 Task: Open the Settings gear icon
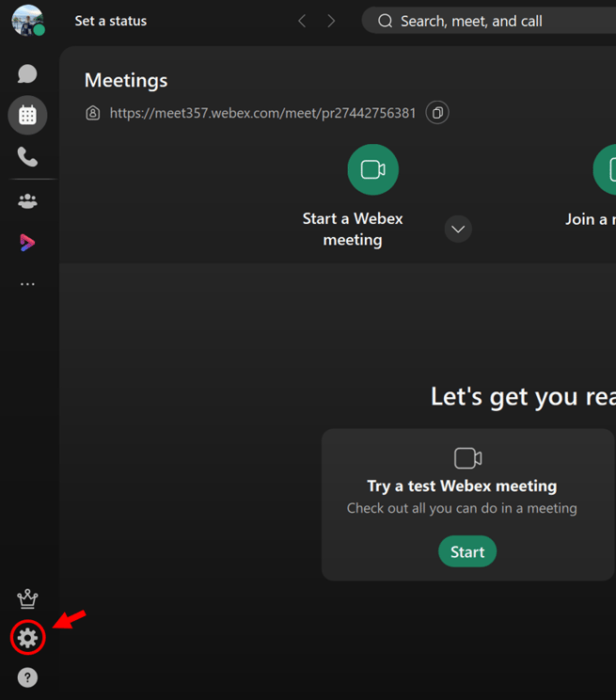coord(27,638)
